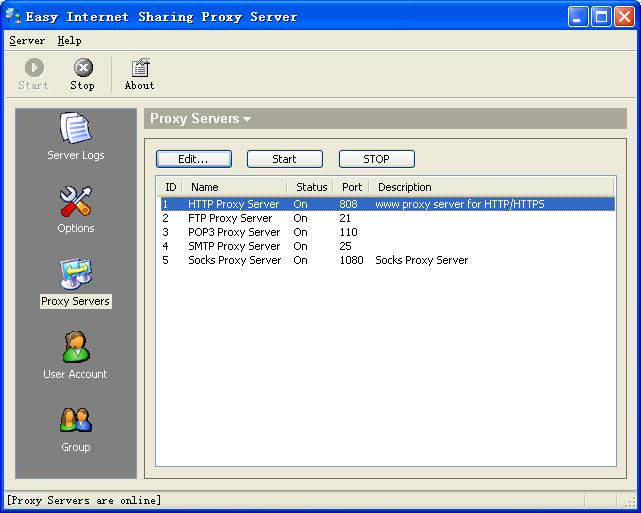Viewport: 641px width, 513px height.
Task: Select the Socks Proxy Server name cell
Action: pyautogui.click(x=235, y=260)
